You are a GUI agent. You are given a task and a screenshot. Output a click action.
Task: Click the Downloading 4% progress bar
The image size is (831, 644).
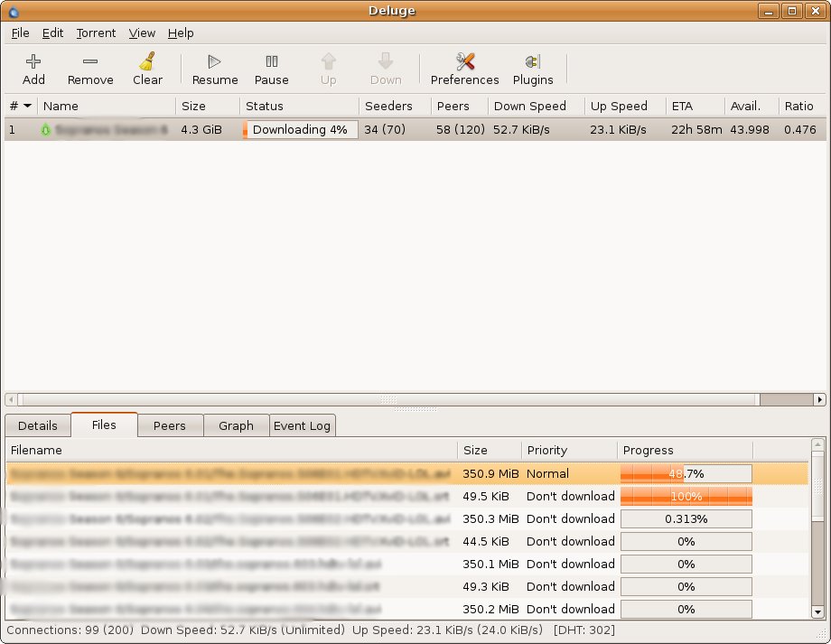coord(300,130)
